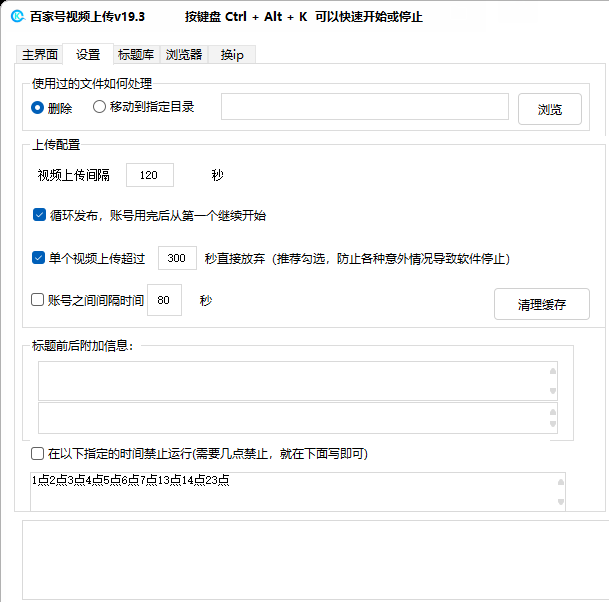Click the 视频上传间隔 label

tap(73, 175)
